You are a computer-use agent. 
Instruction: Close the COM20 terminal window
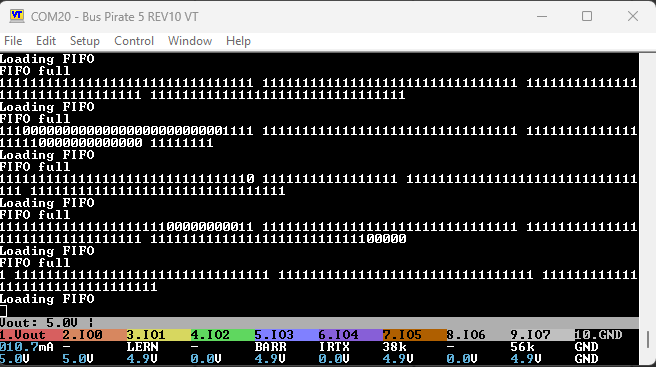(633, 16)
